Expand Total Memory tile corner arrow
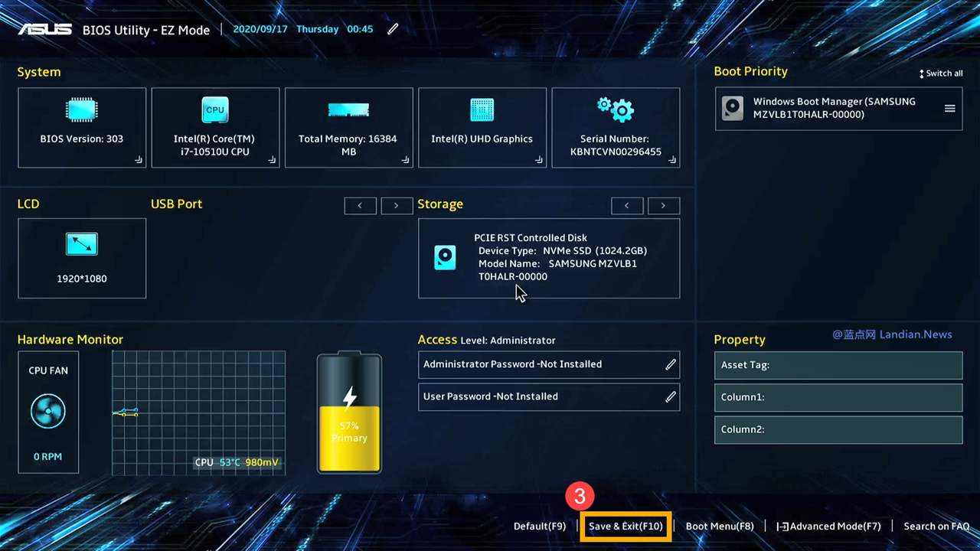Image resolution: width=980 pixels, height=551 pixels. coord(406,160)
